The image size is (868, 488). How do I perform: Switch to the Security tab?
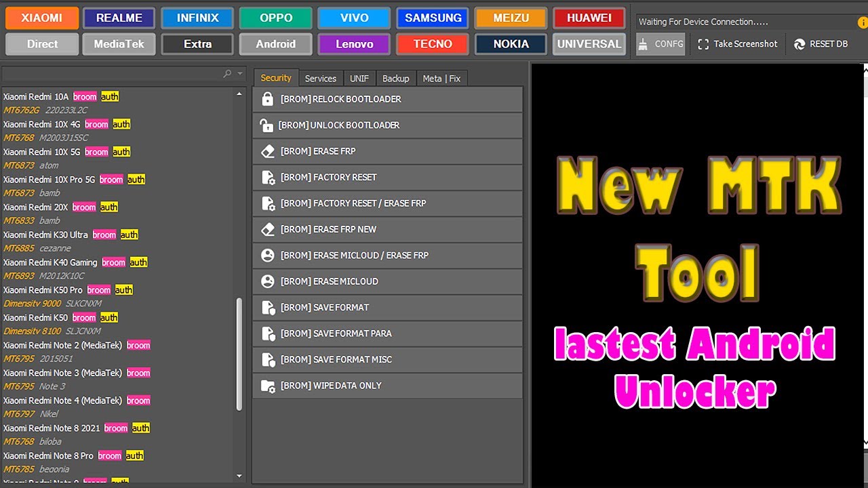(x=276, y=78)
